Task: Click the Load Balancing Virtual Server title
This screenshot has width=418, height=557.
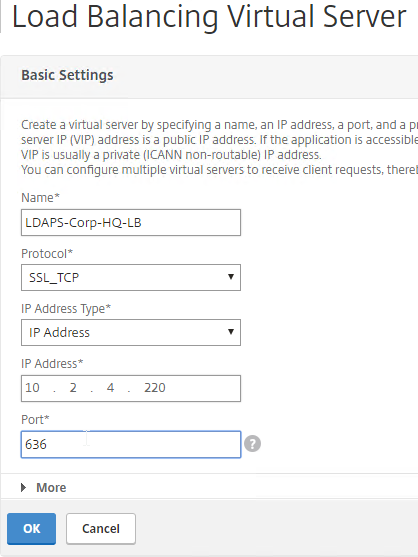Action: pyautogui.click(x=209, y=17)
